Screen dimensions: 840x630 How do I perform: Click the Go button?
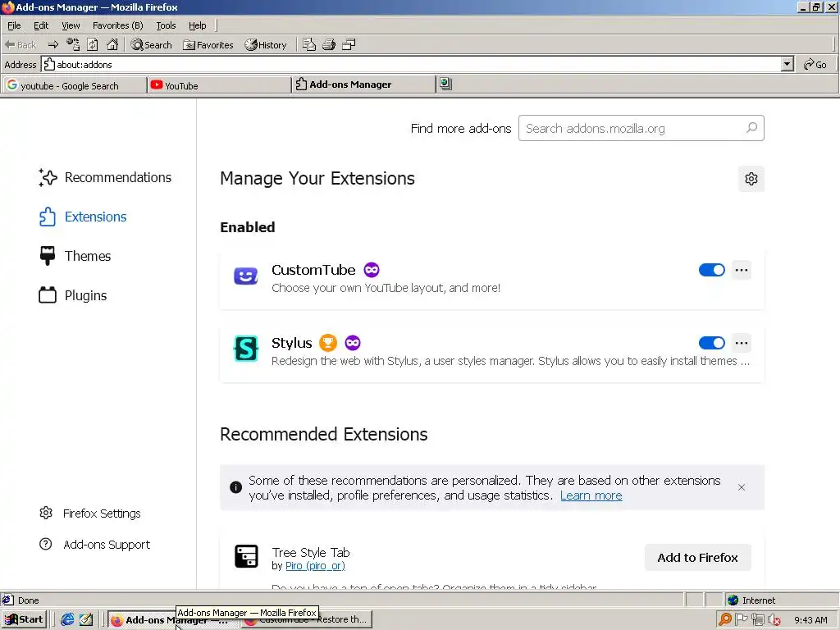tap(815, 64)
